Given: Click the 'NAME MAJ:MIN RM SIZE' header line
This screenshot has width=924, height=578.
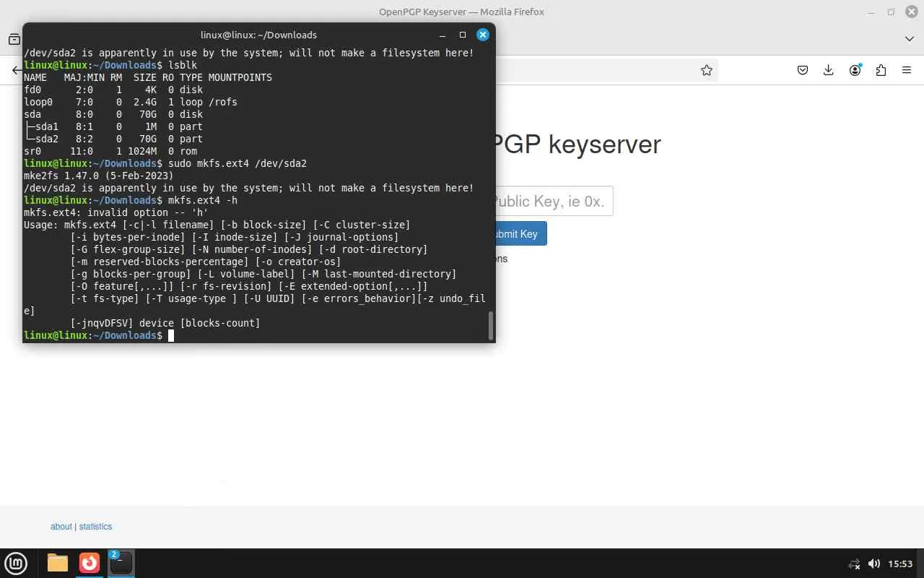Looking at the screenshot, I should (x=148, y=77).
